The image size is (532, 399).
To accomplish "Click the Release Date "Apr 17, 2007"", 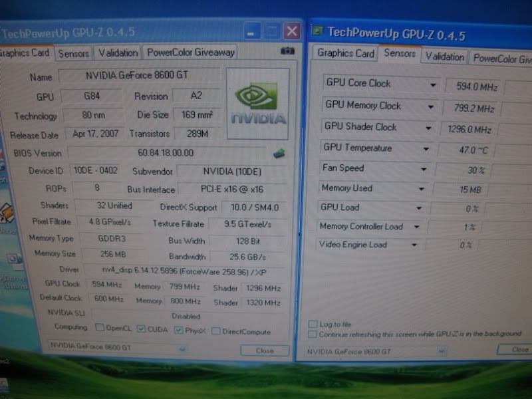I will [x=95, y=134].
